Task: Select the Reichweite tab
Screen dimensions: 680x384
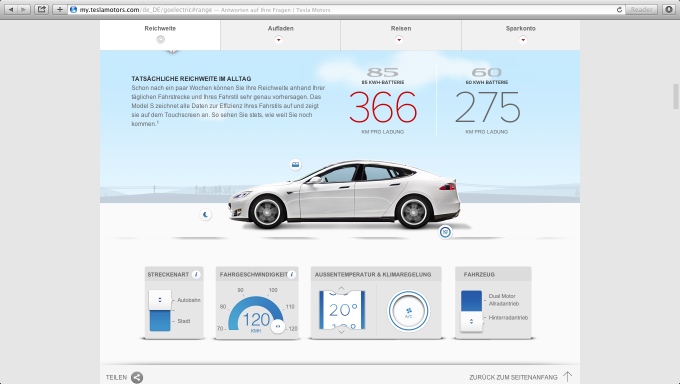Action: coord(160,35)
